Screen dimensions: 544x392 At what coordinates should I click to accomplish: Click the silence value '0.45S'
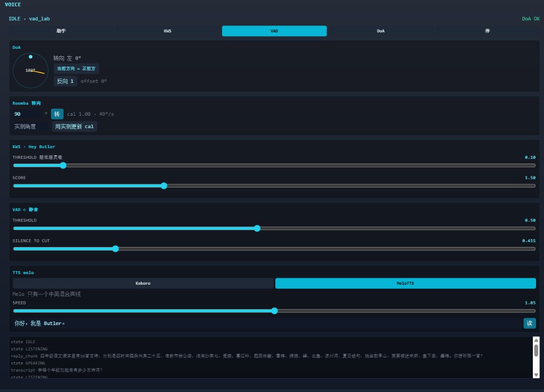click(x=529, y=241)
